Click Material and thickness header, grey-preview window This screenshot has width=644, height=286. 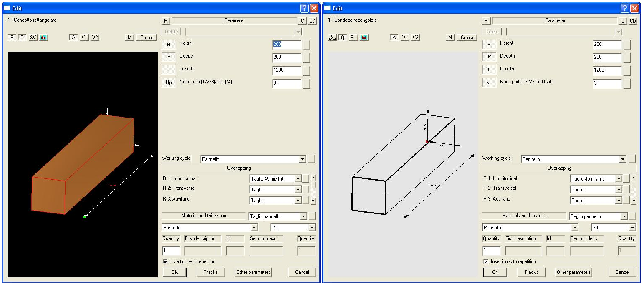pos(524,216)
